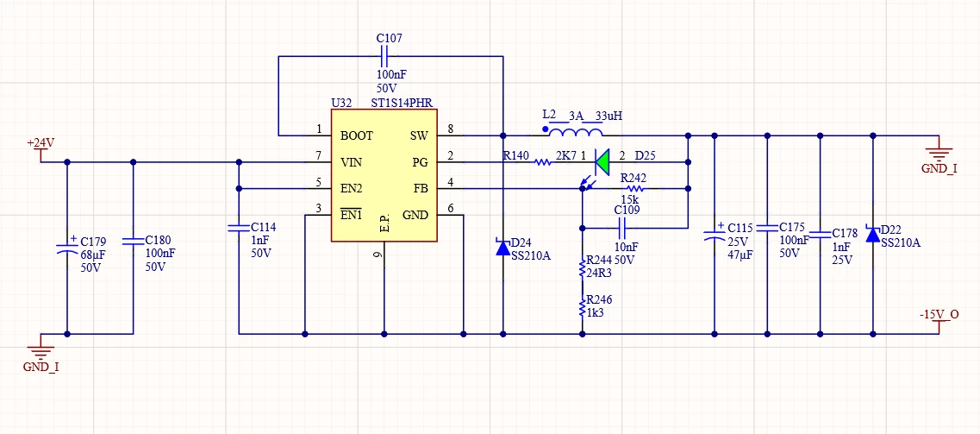Select the GND_I ground symbol beside the -15V_O output

coord(939,154)
